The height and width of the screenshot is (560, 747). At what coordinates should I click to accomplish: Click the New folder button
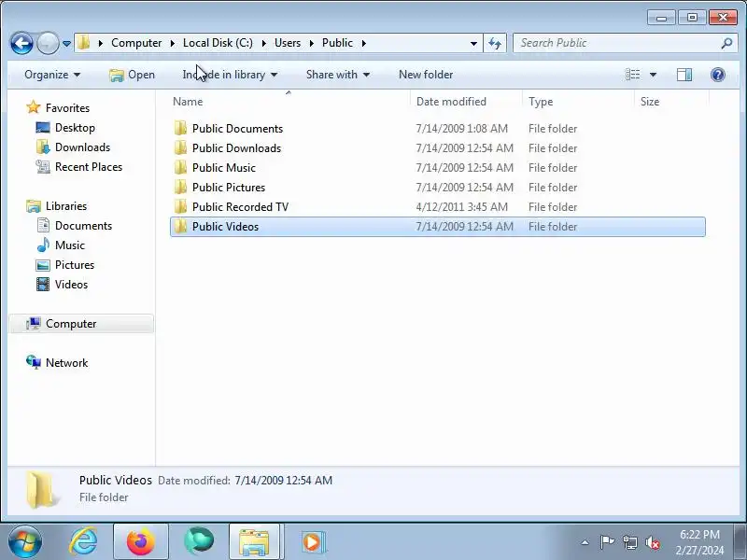[x=426, y=75]
